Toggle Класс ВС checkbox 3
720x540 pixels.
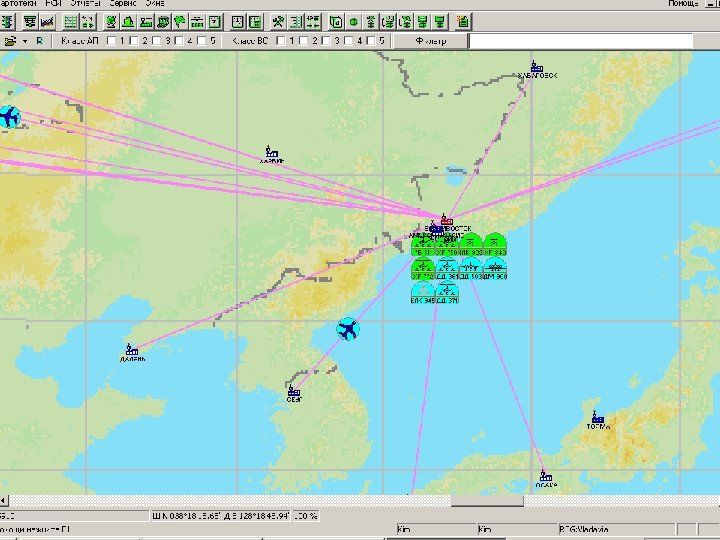tap(326, 41)
